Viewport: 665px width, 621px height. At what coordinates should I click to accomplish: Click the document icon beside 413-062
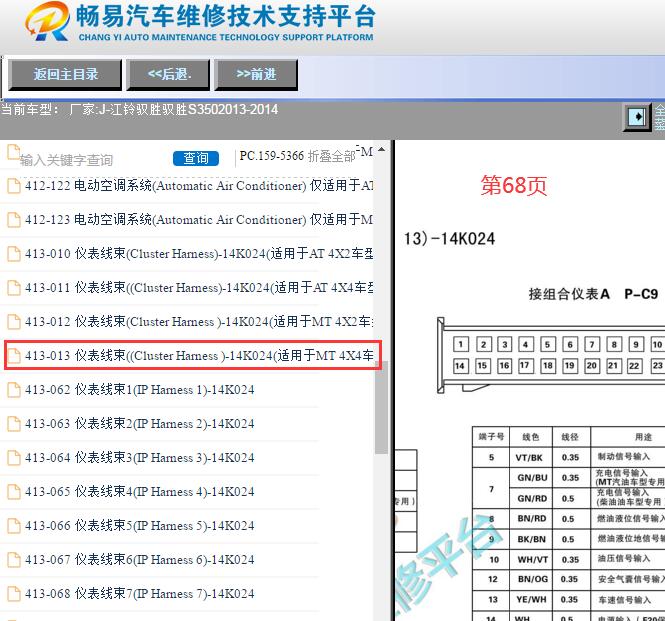[14, 389]
